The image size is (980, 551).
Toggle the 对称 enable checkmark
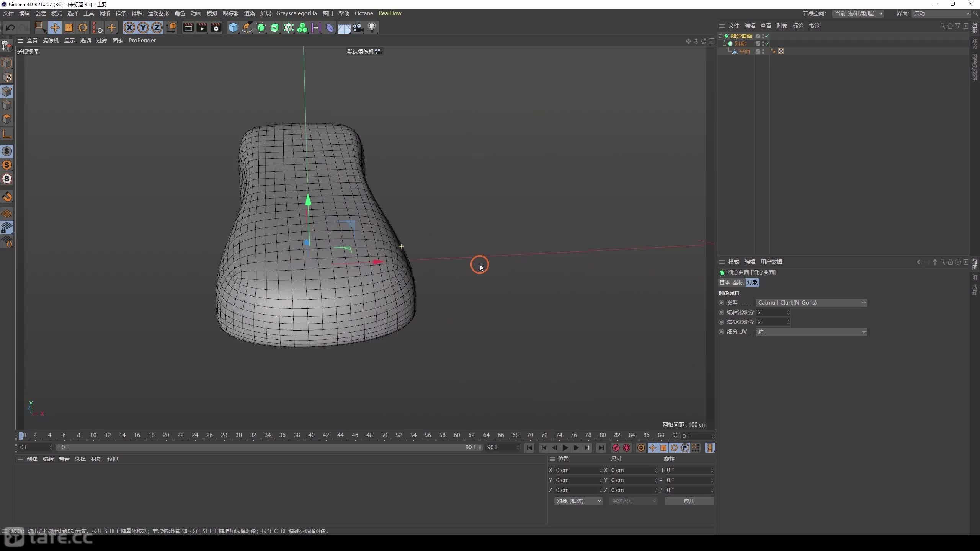pyautogui.click(x=767, y=44)
